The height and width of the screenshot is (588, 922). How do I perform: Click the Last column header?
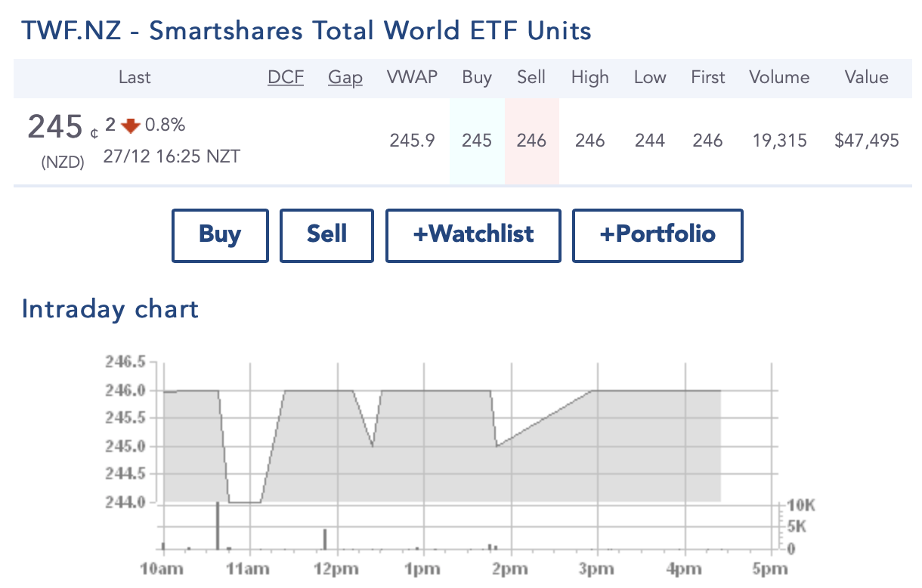coord(135,77)
